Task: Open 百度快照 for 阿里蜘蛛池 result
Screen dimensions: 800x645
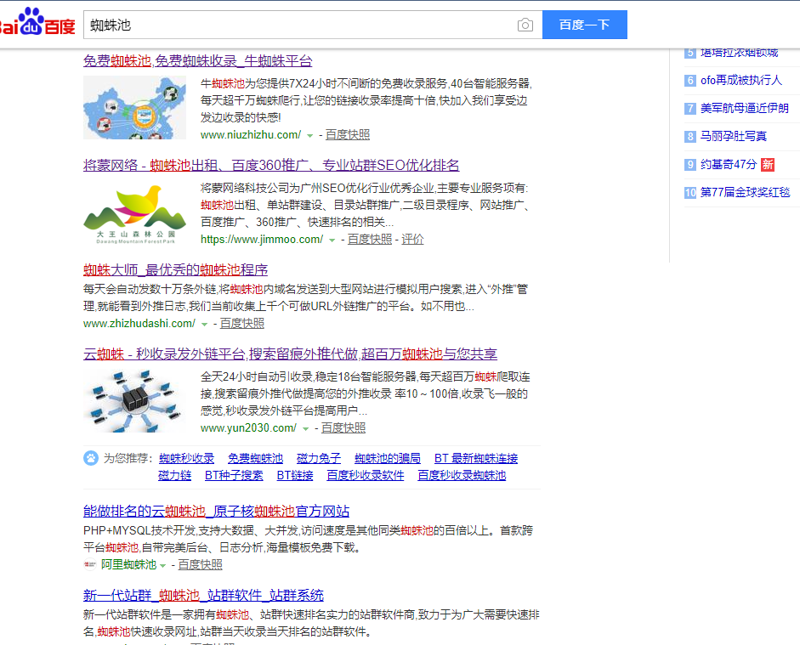Action: [x=200, y=564]
